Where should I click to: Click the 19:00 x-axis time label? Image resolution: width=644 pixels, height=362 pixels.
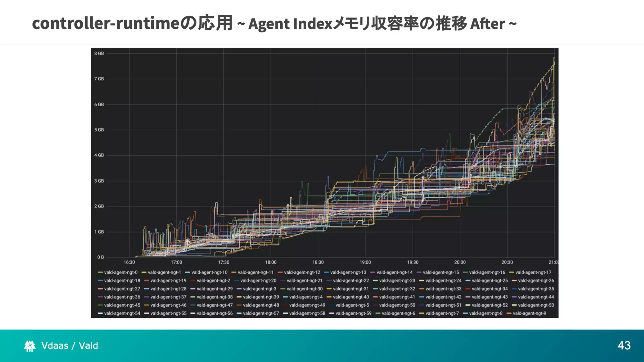click(365, 262)
